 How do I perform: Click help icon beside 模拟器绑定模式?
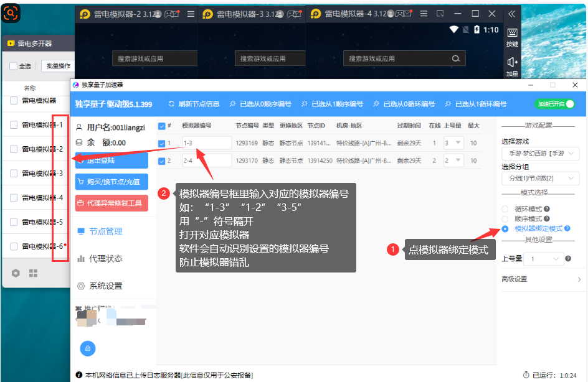(x=567, y=228)
